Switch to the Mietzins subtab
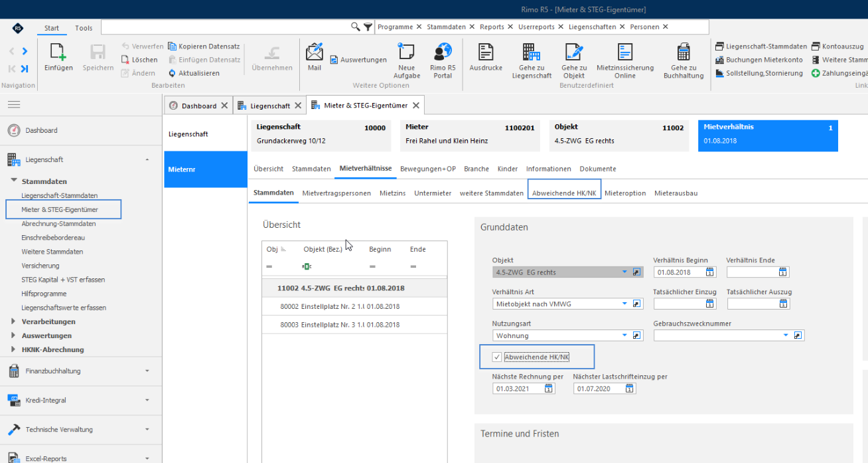Viewport: 868px width, 463px height. pyautogui.click(x=393, y=193)
